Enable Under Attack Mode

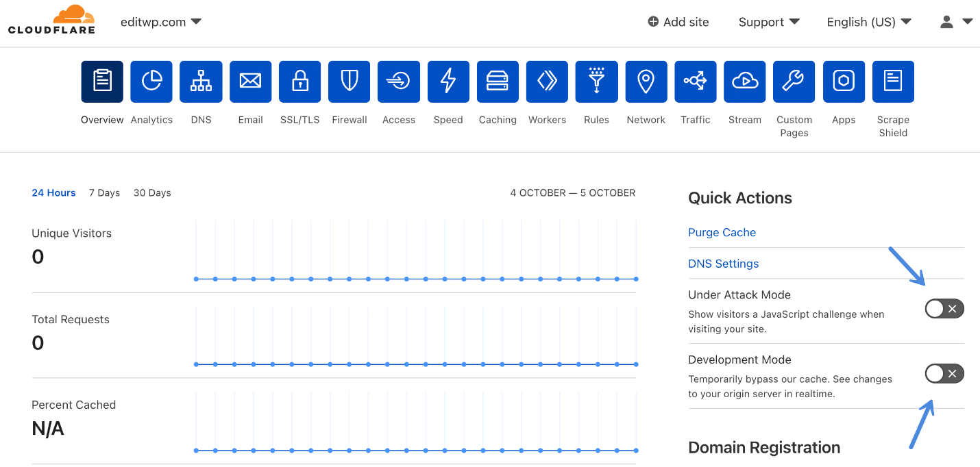click(944, 308)
